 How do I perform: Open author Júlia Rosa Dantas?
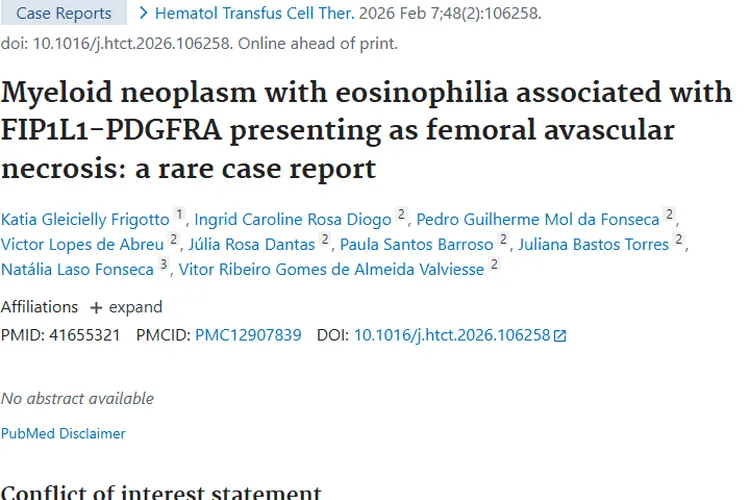coord(252,244)
